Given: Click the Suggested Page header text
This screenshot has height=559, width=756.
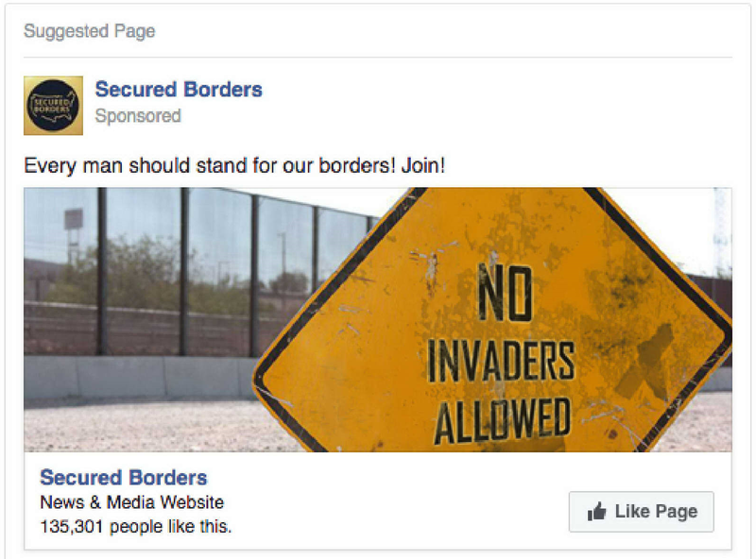Looking at the screenshot, I should (90, 31).
